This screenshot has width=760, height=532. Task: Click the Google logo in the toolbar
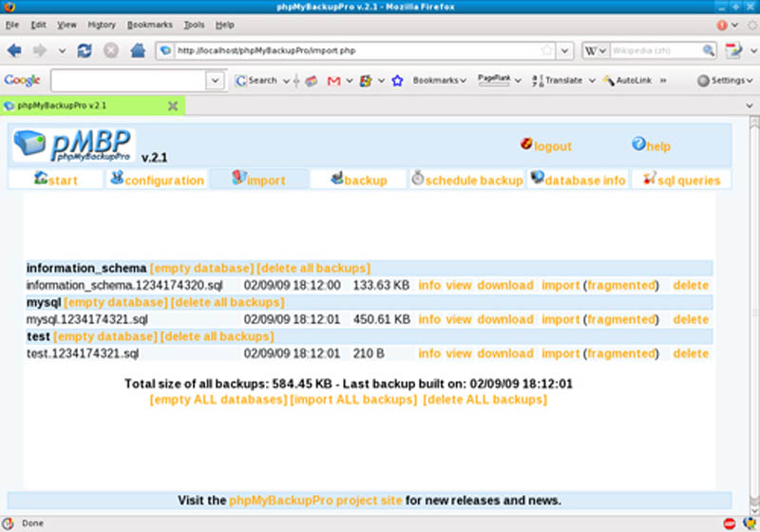(x=22, y=80)
